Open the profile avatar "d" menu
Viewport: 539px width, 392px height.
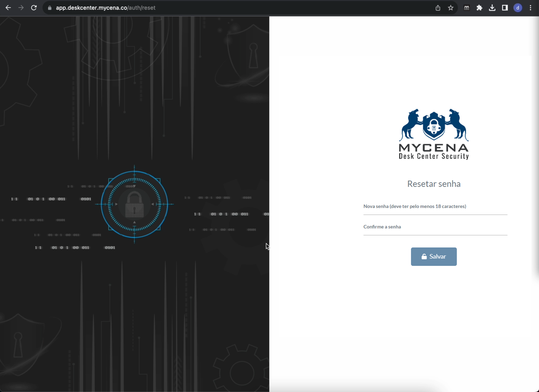click(x=518, y=8)
